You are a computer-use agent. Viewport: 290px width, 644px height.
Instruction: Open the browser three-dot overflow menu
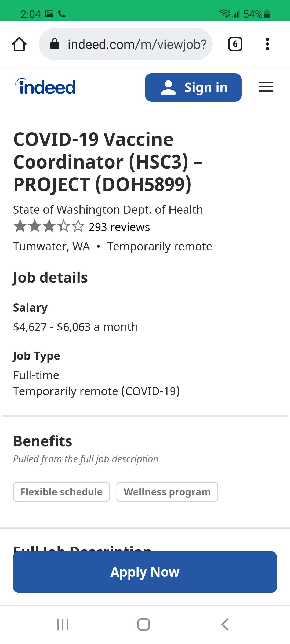pyautogui.click(x=267, y=44)
